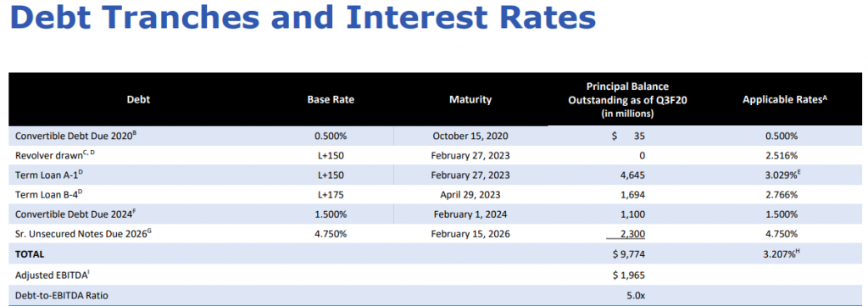Select the 'Revolver drawn' row label
The height and width of the screenshot is (306, 868).
(x=55, y=155)
